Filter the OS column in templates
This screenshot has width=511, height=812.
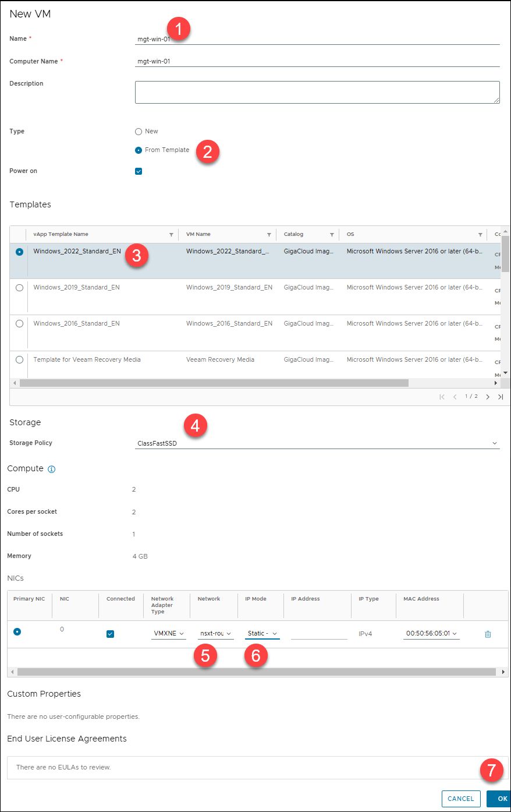(x=480, y=235)
